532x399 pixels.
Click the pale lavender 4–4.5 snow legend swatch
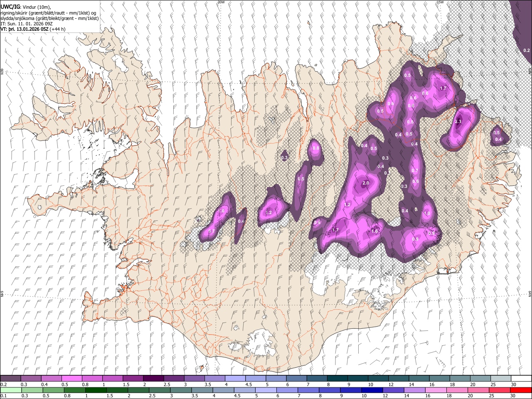pyautogui.click(x=235, y=379)
